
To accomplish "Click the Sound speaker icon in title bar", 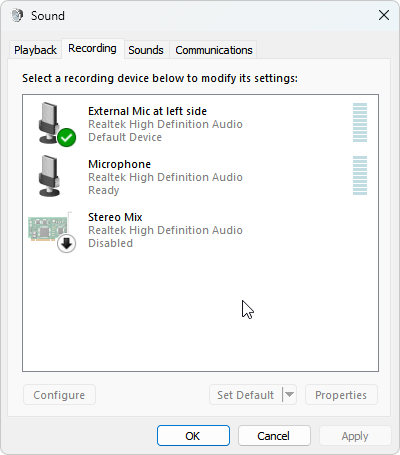I will tap(17, 15).
